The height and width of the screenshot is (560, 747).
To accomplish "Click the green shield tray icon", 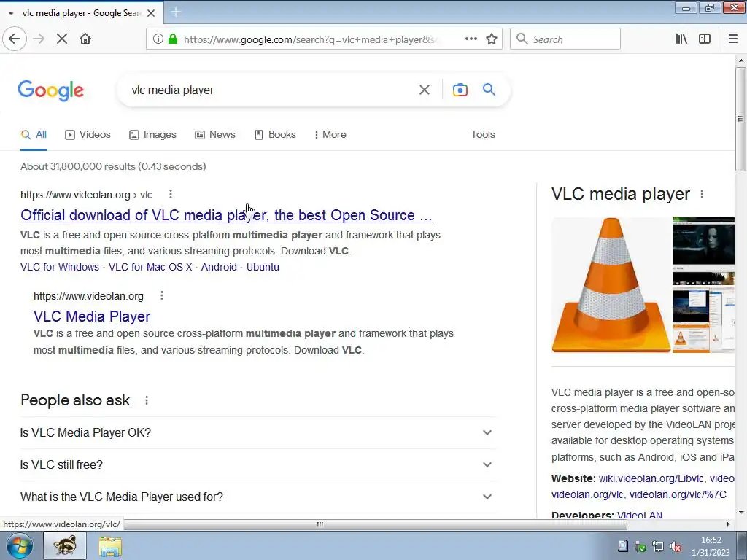I will 640,547.
